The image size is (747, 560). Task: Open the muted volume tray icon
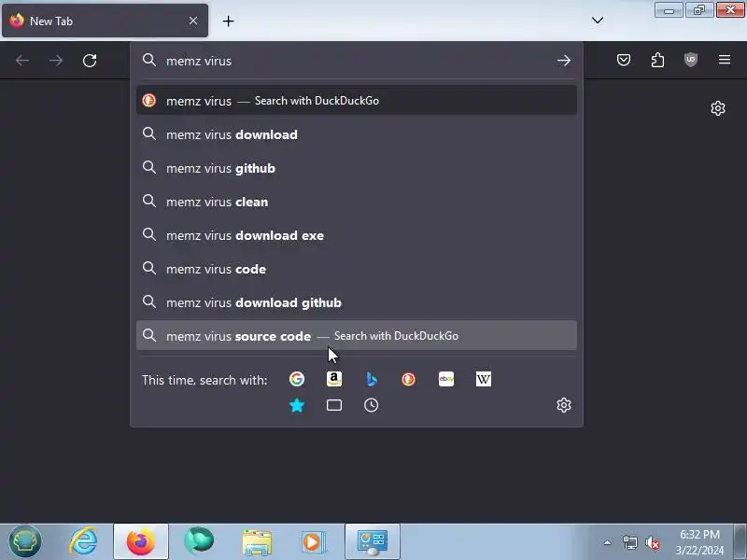[652, 542]
